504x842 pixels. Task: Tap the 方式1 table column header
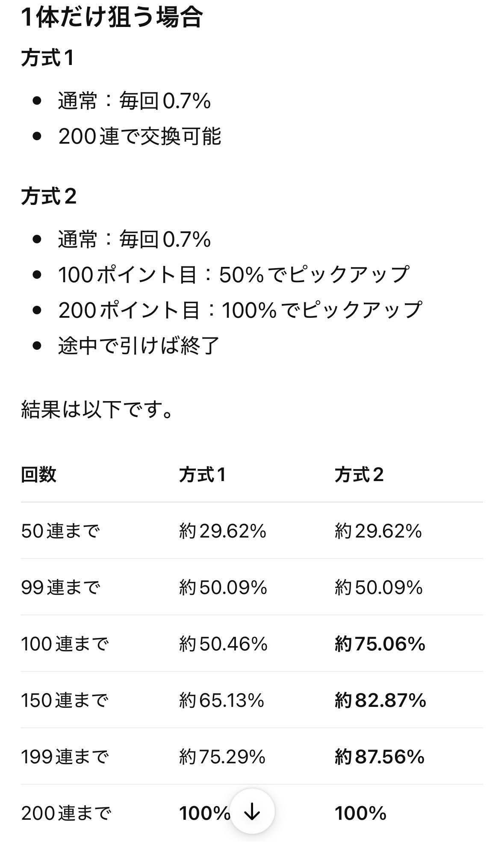click(x=203, y=475)
